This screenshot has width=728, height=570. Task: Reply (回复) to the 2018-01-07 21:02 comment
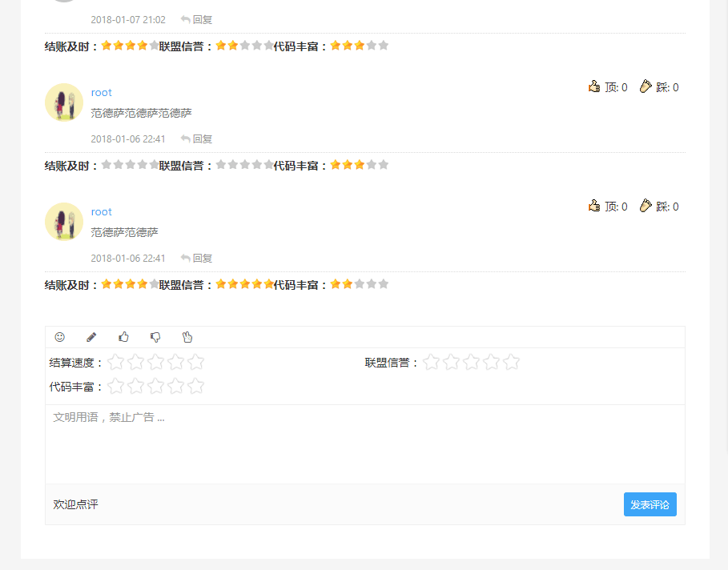click(x=197, y=19)
